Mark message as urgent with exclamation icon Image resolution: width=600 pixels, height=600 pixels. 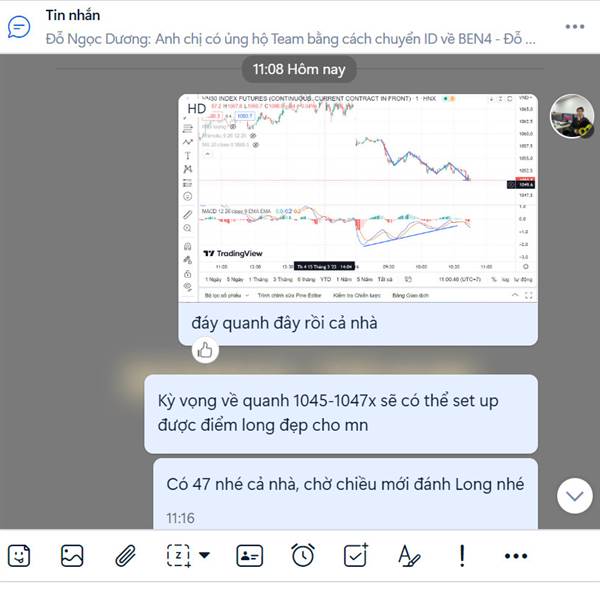coord(462,556)
